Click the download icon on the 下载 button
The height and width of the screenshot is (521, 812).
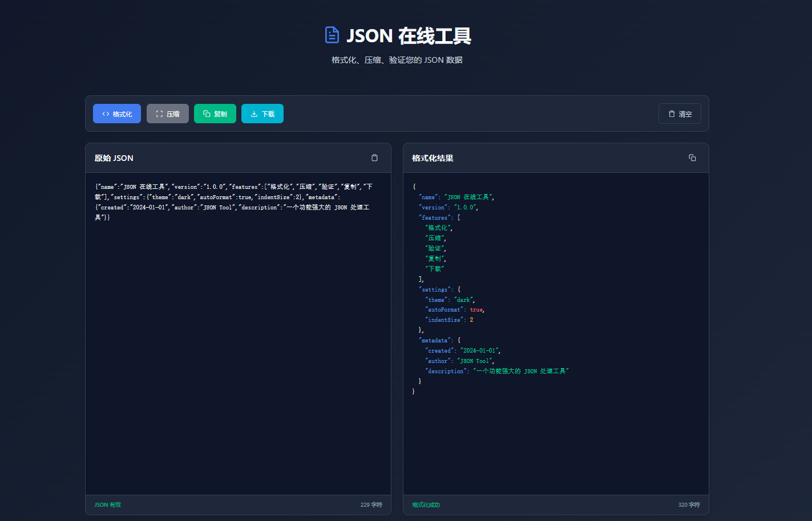[253, 114]
